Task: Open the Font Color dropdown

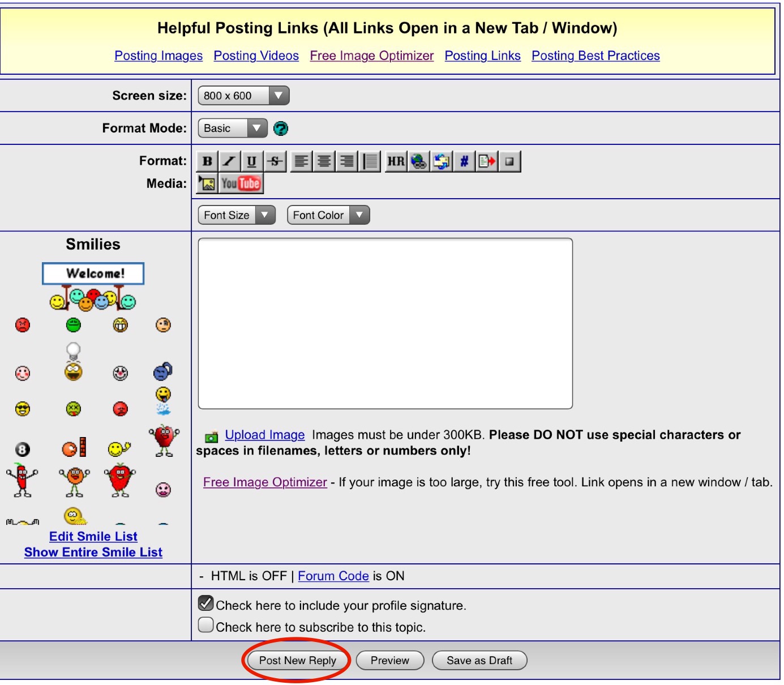Action: click(x=328, y=215)
